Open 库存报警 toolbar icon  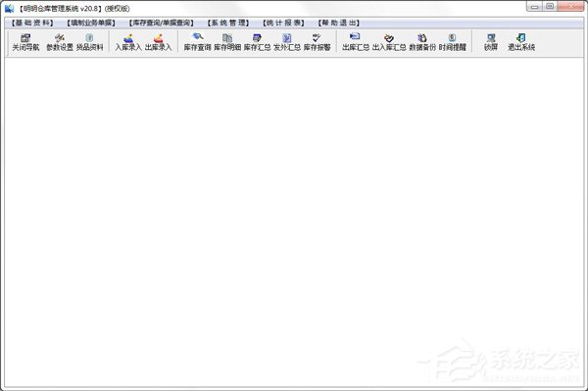318,42
